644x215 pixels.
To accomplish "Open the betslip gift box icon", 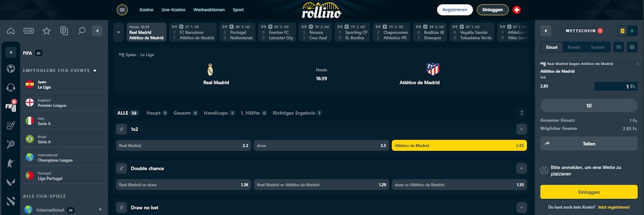I will coord(632,47).
